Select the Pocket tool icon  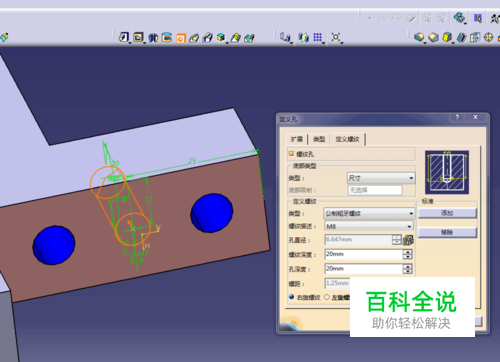(x=138, y=37)
